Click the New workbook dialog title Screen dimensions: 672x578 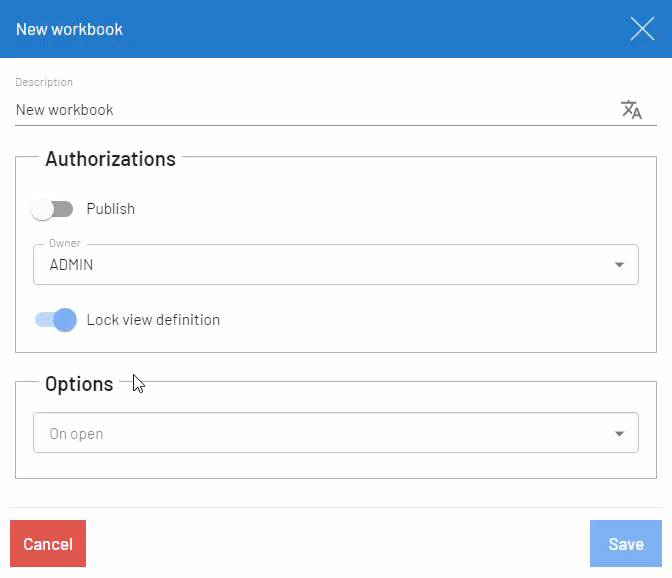pos(69,29)
